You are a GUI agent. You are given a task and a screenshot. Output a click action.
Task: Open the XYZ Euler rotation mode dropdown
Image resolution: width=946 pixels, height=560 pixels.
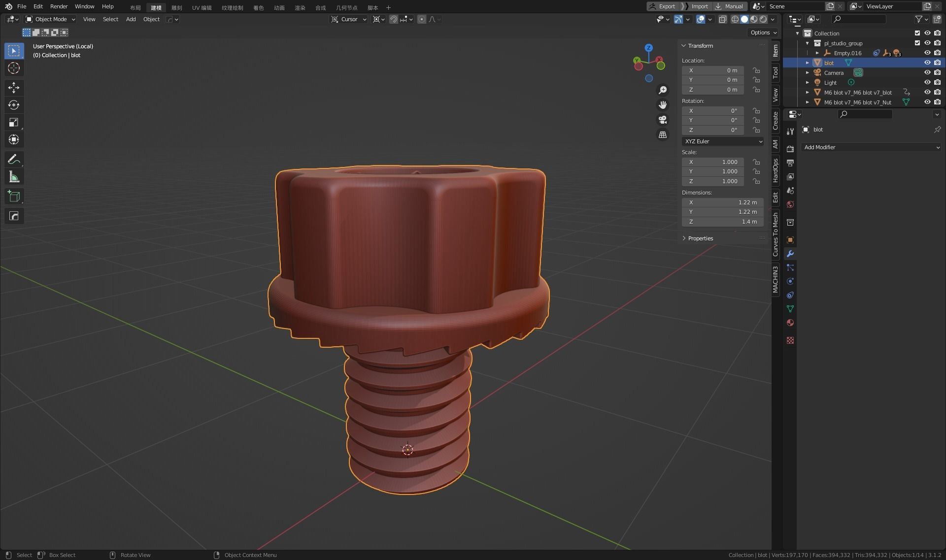(x=722, y=141)
